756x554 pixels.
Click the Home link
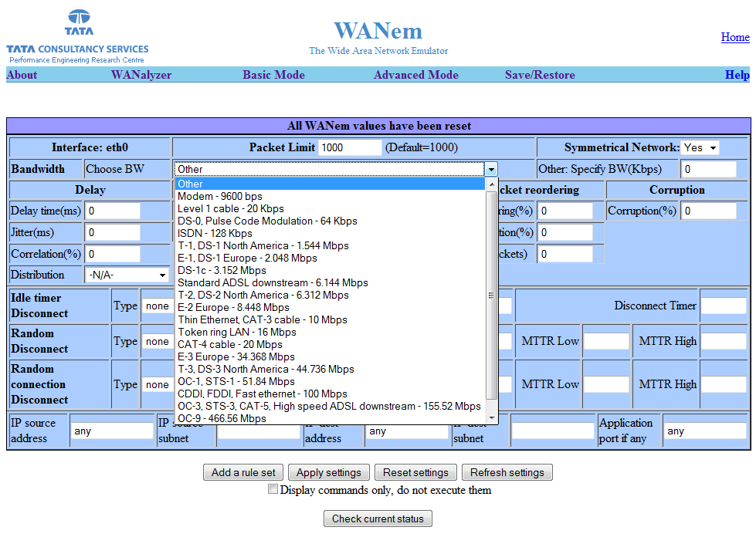point(734,37)
